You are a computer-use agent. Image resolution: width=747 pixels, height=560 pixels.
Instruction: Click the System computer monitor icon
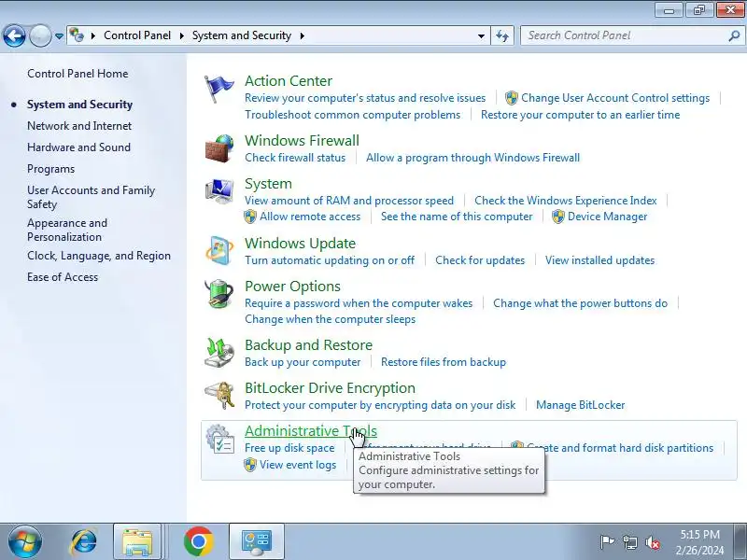[219, 191]
